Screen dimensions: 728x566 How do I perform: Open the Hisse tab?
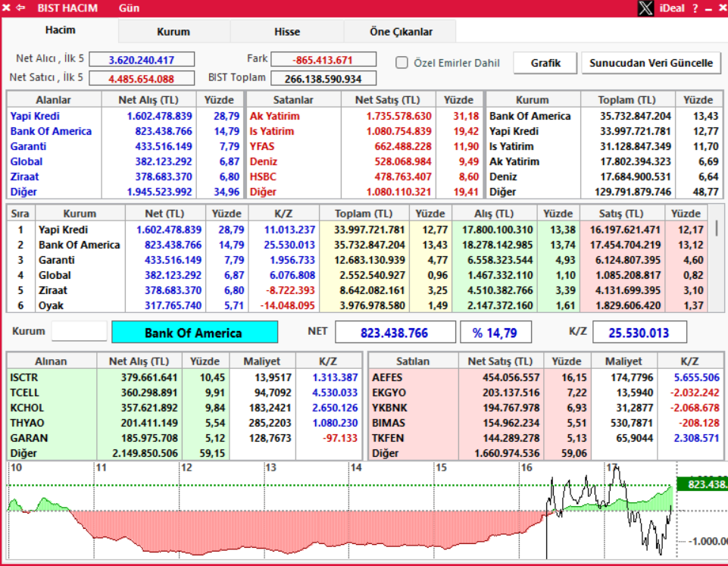click(287, 32)
